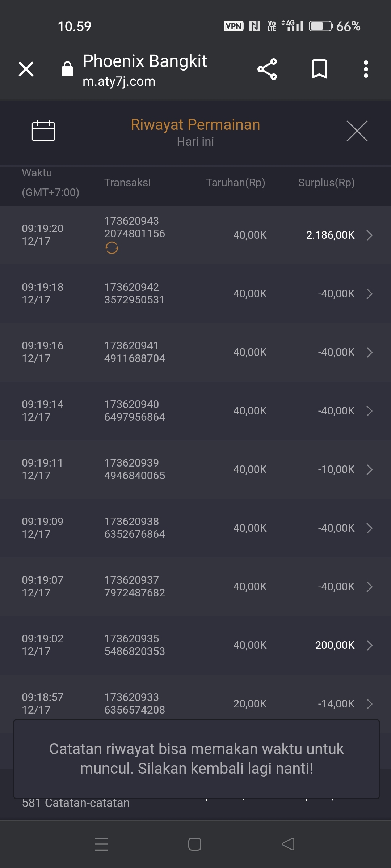
Task: Tap the m.aty7j.com URL text
Action: point(119,82)
